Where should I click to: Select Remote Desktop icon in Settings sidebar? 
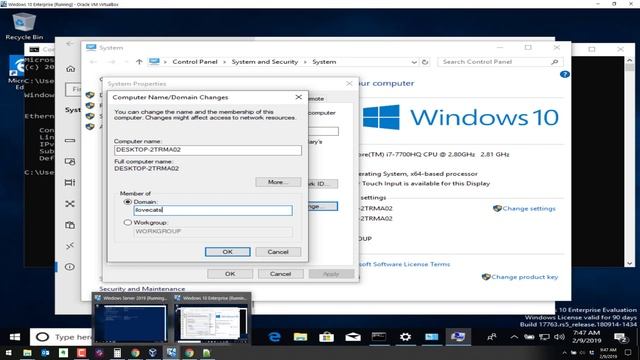click(x=70, y=246)
